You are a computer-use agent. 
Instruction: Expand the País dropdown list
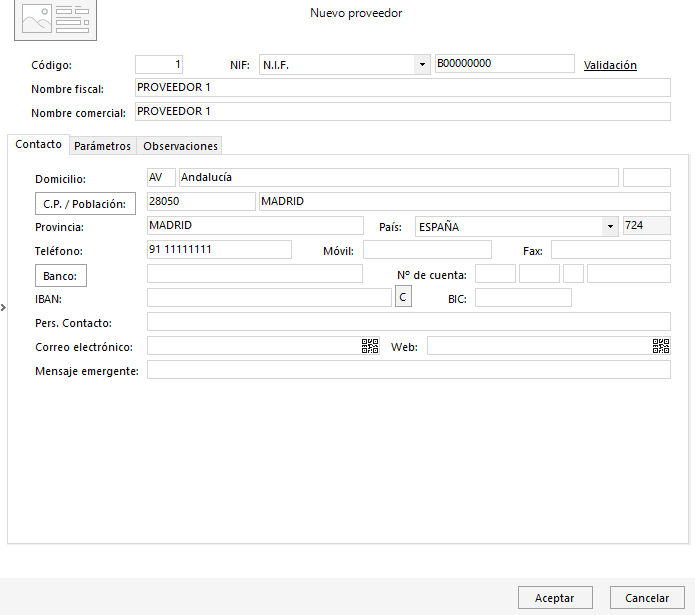[610, 226]
